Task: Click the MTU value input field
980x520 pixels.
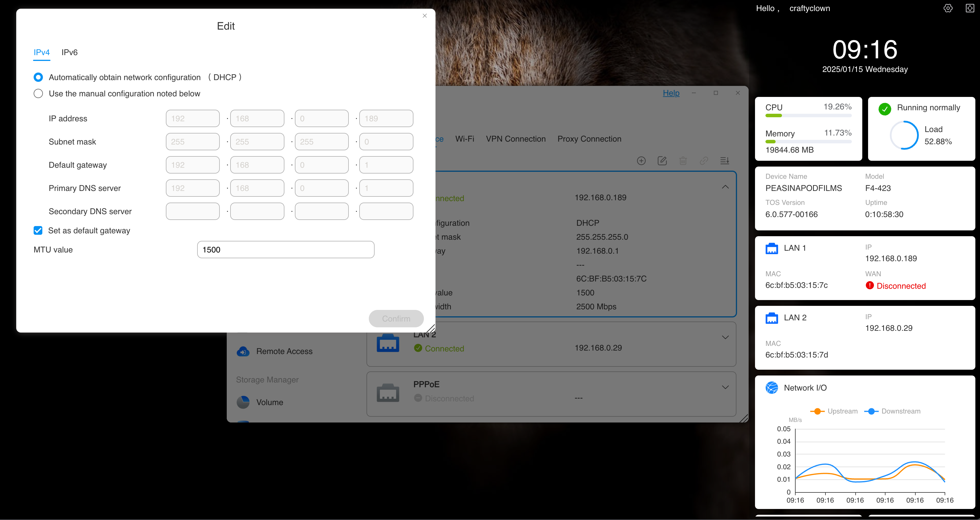Action: [x=285, y=250]
